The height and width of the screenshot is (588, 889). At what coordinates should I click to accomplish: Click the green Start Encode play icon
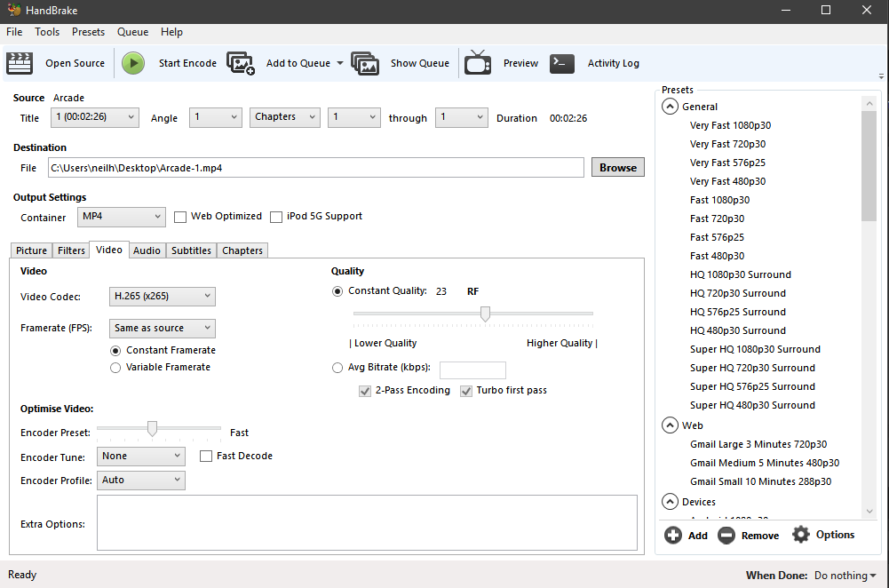[133, 63]
